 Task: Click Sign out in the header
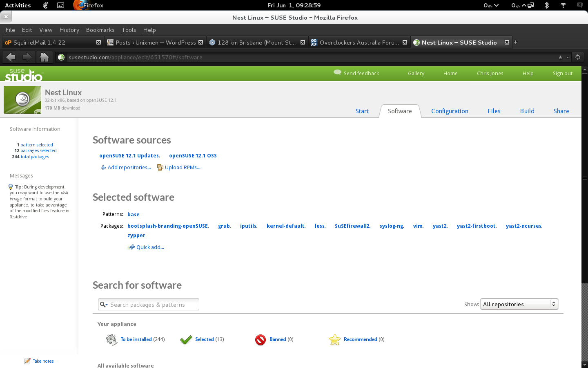pyautogui.click(x=563, y=74)
